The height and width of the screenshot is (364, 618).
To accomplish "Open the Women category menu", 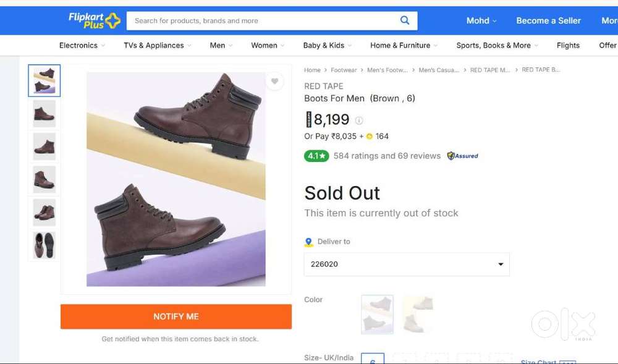I will (267, 45).
